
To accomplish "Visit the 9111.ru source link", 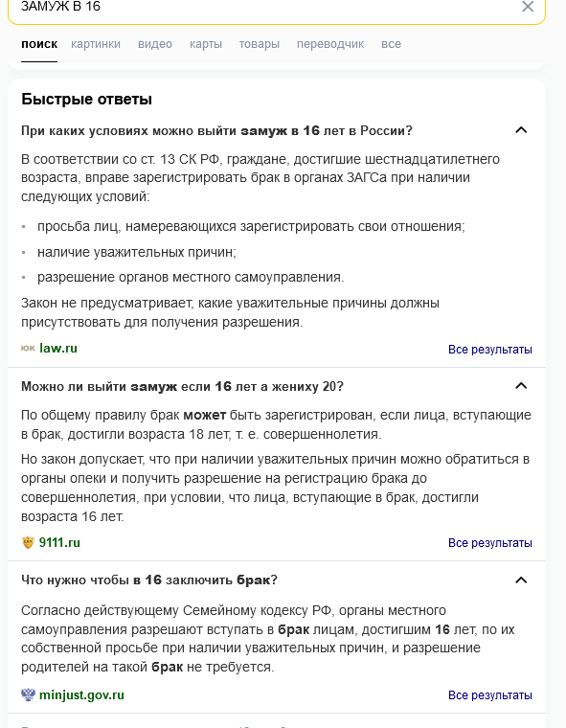I will pos(59,542).
